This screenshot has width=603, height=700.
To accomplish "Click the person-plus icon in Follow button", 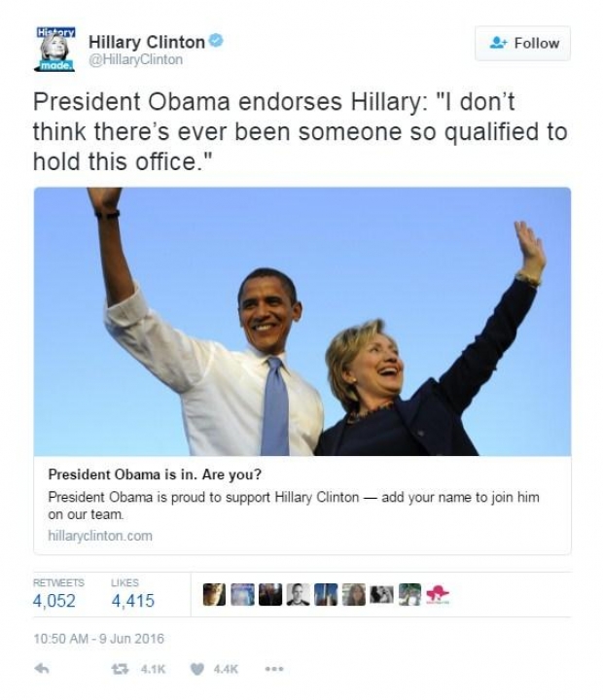I will (x=498, y=43).
